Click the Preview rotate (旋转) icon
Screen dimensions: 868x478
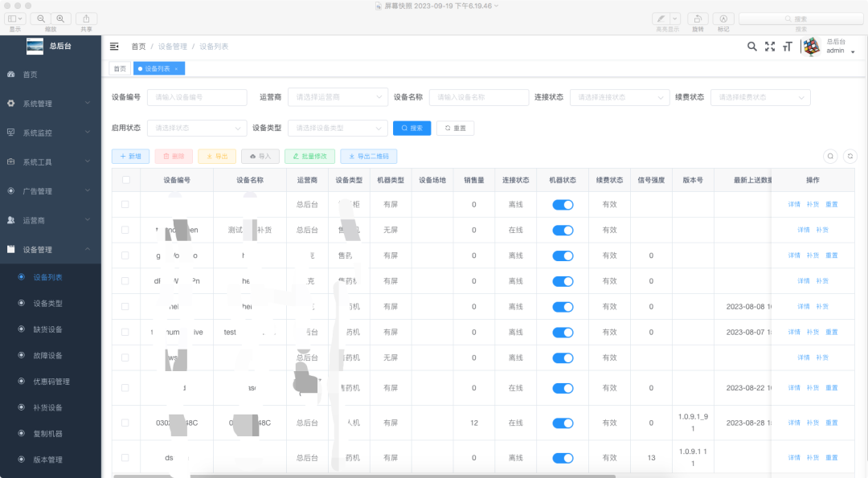[x=698, y=18]
